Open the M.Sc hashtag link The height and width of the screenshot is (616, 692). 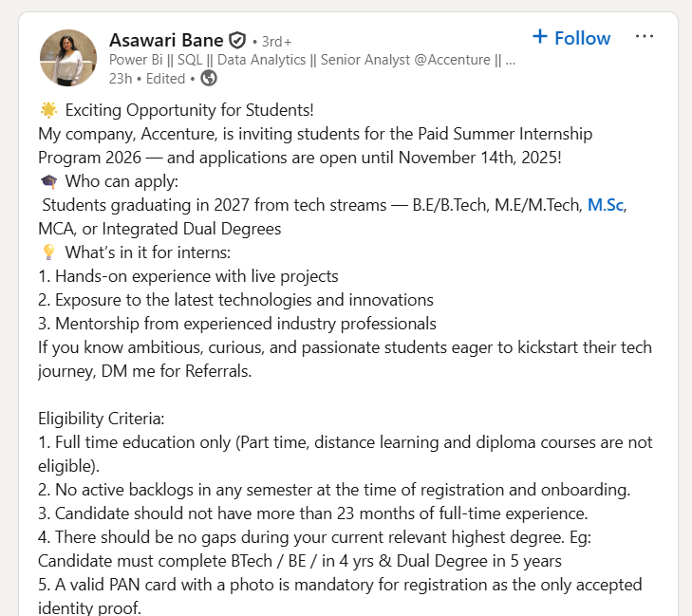pyautogui.click(x=607, y=203)
